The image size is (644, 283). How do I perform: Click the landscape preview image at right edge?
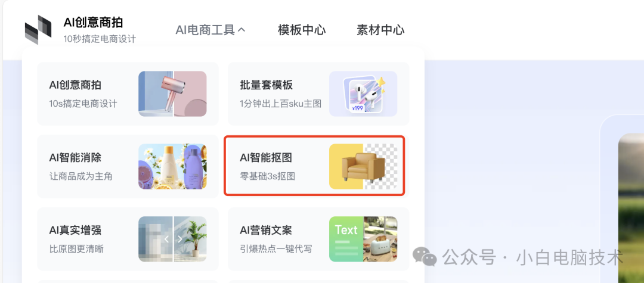(631, 207)
